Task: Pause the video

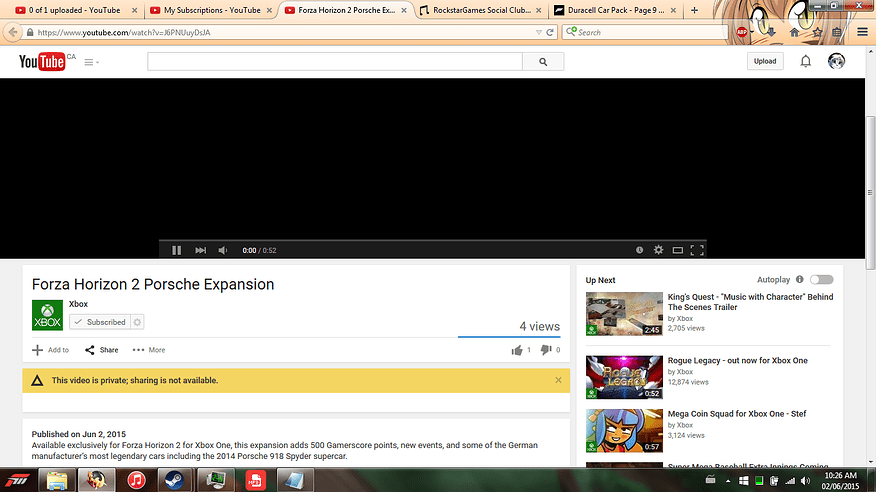Action: point(177,250)
